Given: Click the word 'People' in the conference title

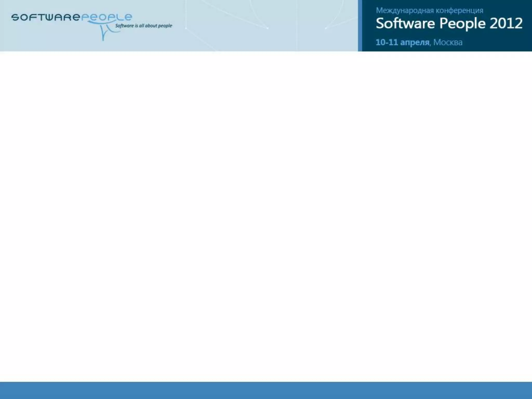Looking at the screenshot, I should coord(462,23).
